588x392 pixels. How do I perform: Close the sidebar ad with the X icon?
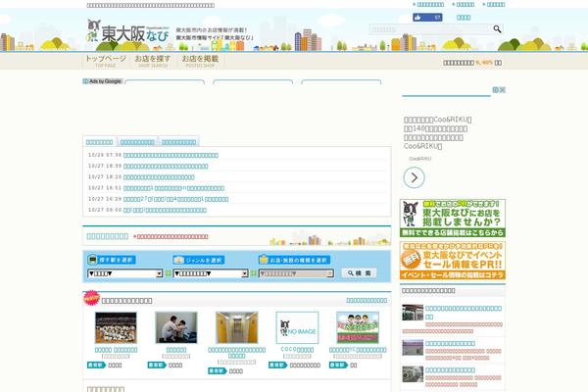click(502, 90)
